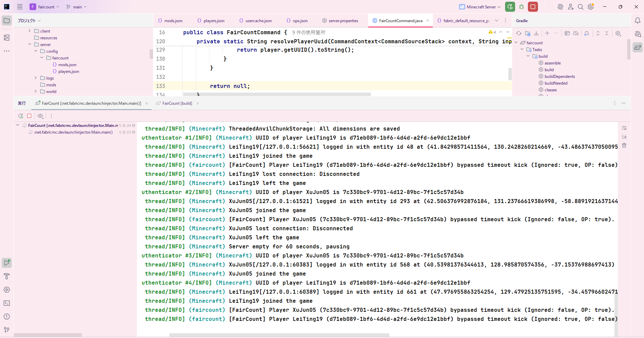Image resolution: width=644 pixels, height=338 pixels.
Task: Open the Git version control tool window
Action: tap(7, 330)
